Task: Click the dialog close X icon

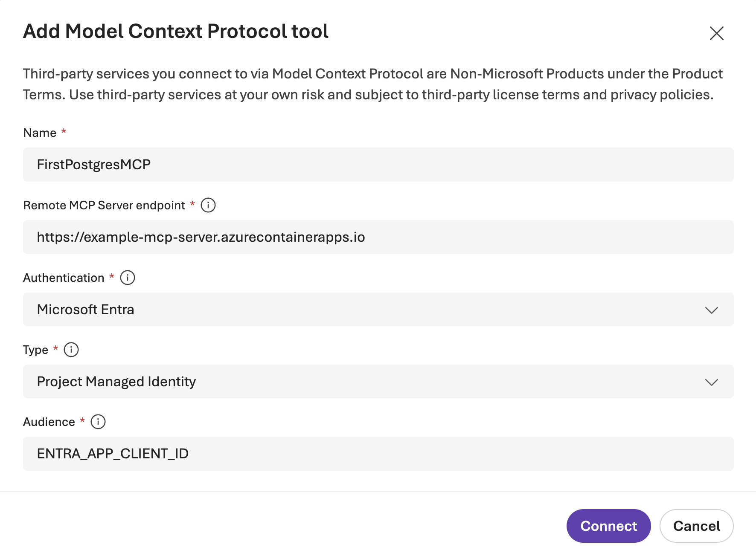Action: pyautogui.click(x=716, y=33)
